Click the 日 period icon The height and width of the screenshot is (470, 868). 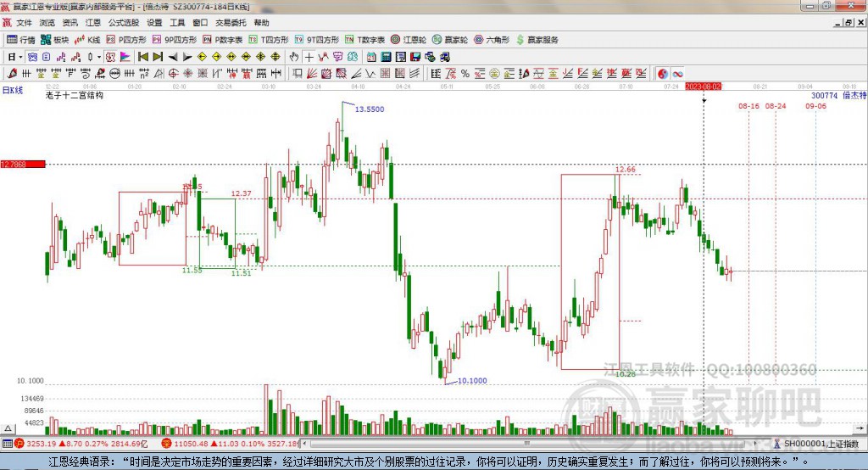coord(12,57)
